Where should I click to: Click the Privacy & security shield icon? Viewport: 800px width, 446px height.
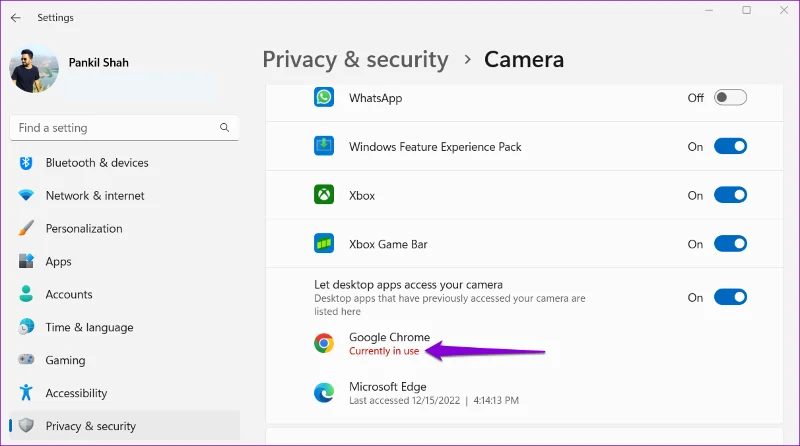click(x=26, y=426)
